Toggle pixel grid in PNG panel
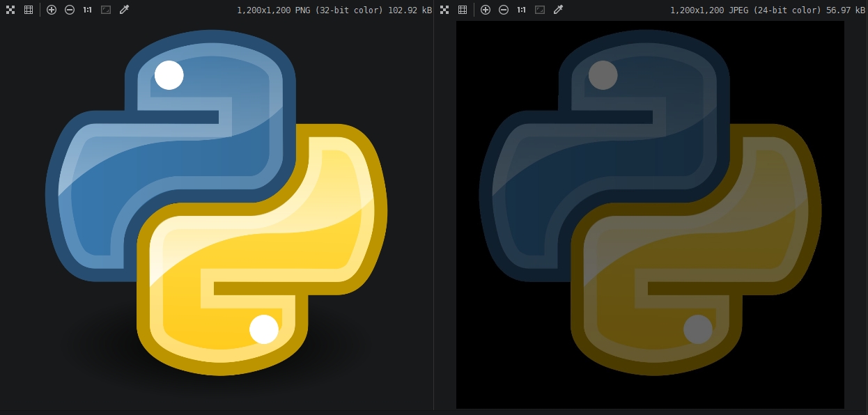Image resolution: width=868 pixels, height=415 pixels. [x=29, y=10]
